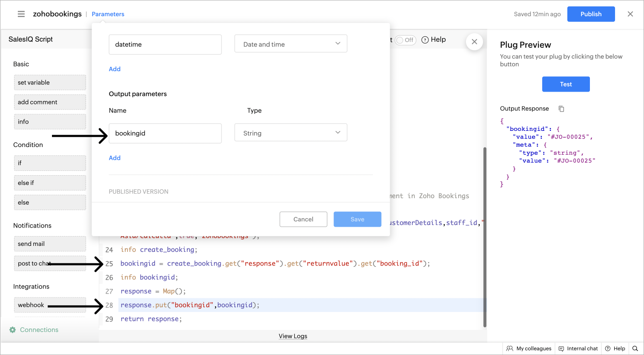Open My colleagues in bottom bar
Screen dimensions: 644x355
pos(529,349)
